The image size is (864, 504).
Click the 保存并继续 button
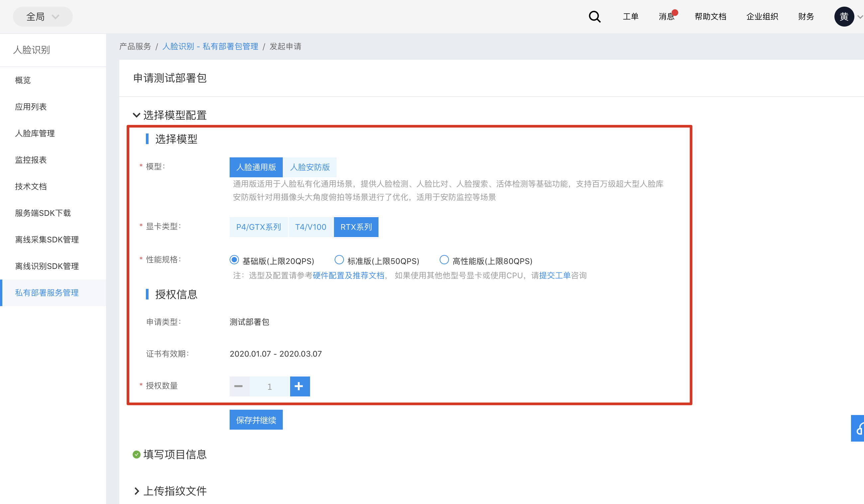coord(256,420)
